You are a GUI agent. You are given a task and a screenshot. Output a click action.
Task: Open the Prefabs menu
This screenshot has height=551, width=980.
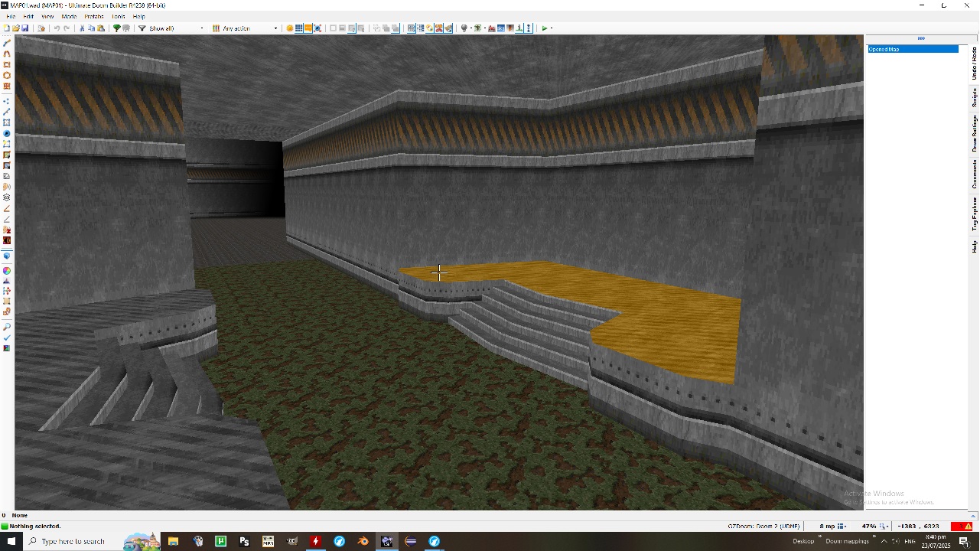[94, 16]
